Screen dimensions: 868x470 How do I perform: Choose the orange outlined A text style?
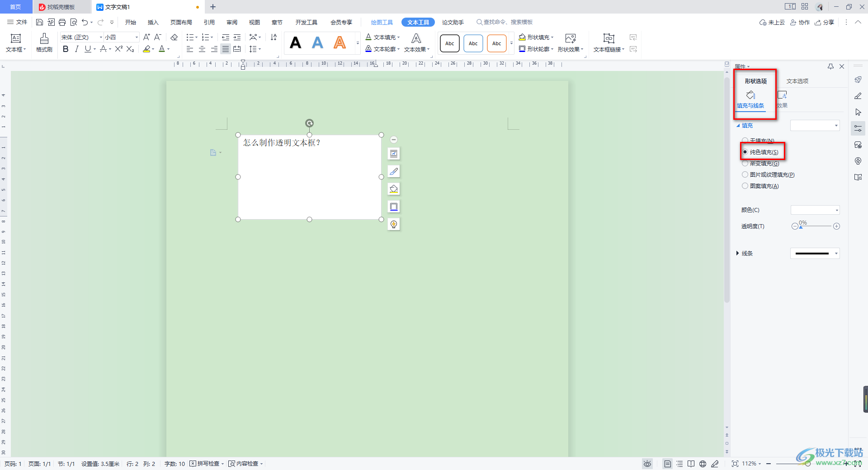tap(340, 43)
